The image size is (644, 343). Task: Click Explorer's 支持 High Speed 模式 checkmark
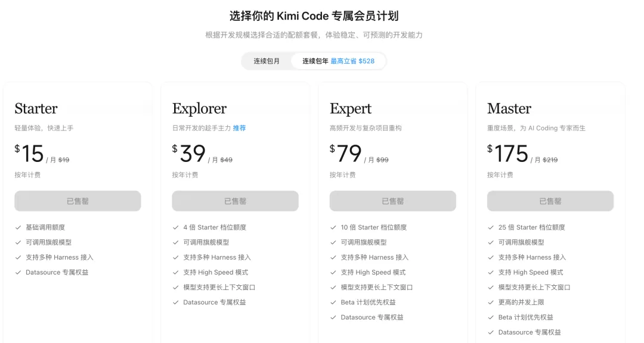(x=176, y=272)
